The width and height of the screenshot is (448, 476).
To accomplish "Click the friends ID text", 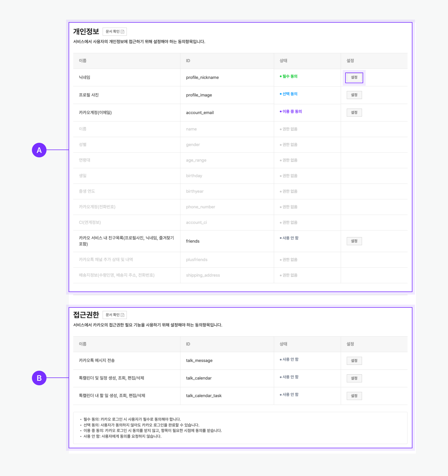I will [x=193, y=241].
